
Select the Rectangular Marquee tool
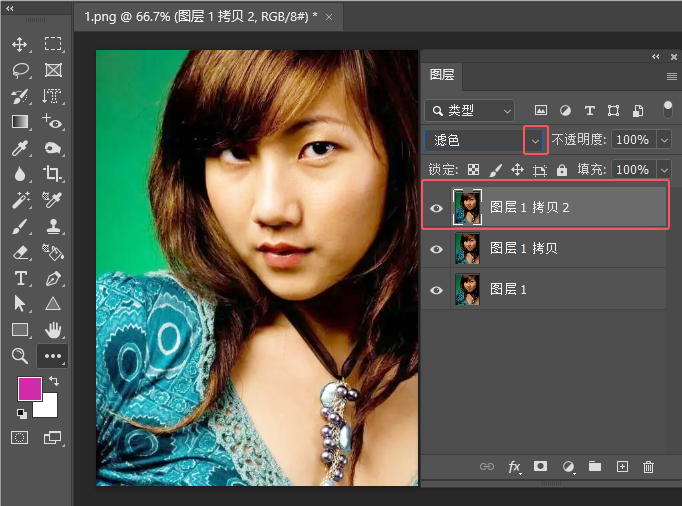point(53,44)
